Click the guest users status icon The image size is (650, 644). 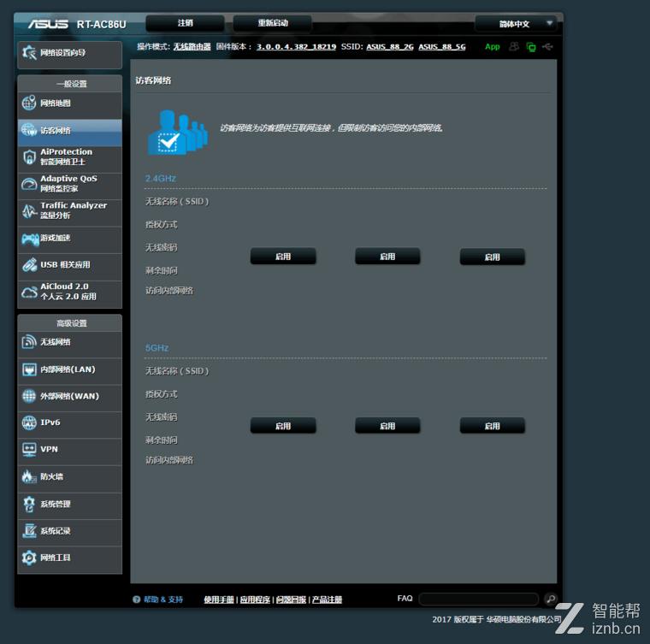[514, 46]
